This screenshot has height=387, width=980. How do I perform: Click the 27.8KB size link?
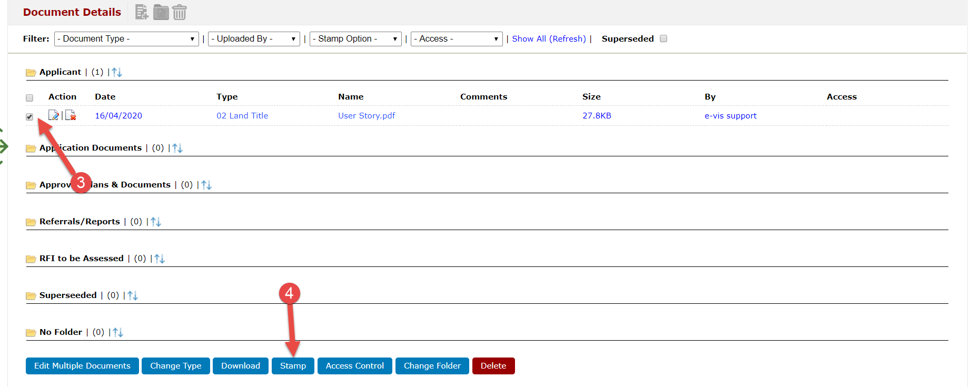[597, 116]
